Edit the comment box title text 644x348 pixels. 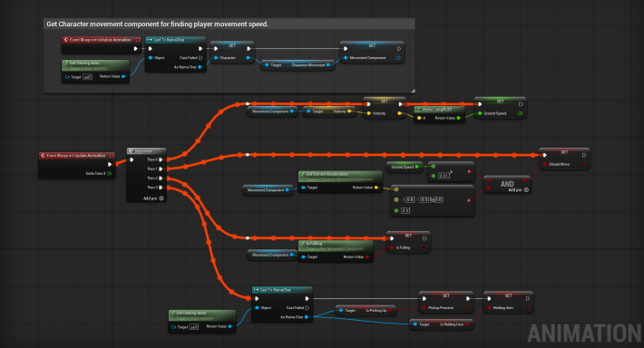tap(157, 24)
